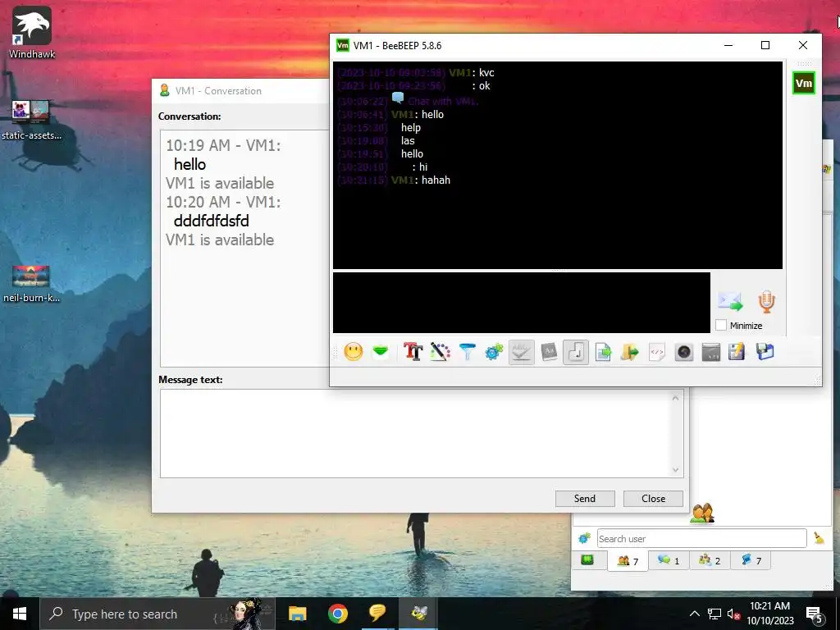Click the network tray icon

coord(714,614)
